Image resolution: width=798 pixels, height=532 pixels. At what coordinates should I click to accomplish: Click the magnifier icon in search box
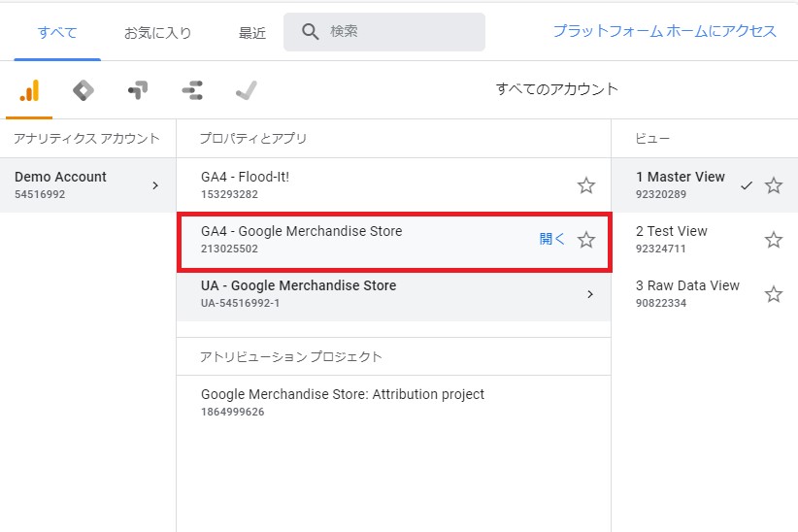310,32
